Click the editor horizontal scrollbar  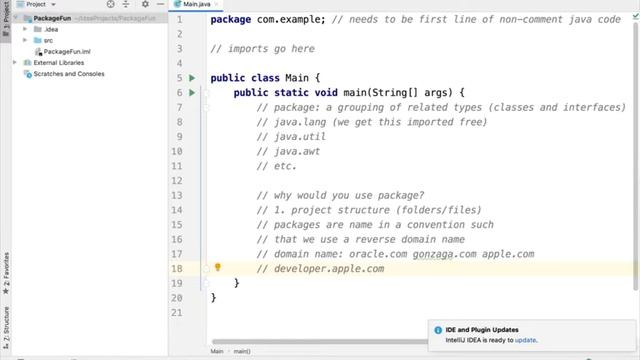coord(319,341)
